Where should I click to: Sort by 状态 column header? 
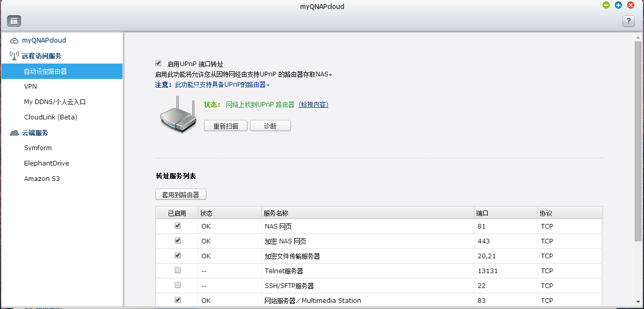[x=230, y=213]
